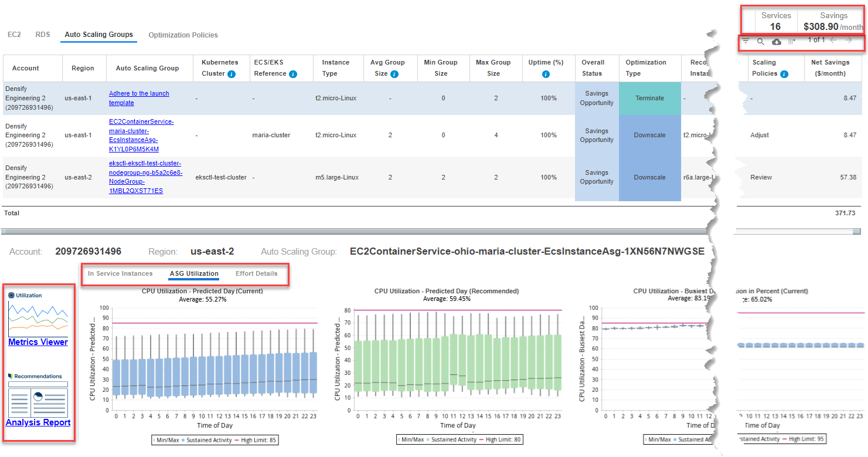Click Uptime (%) info icon

[546, 74]
